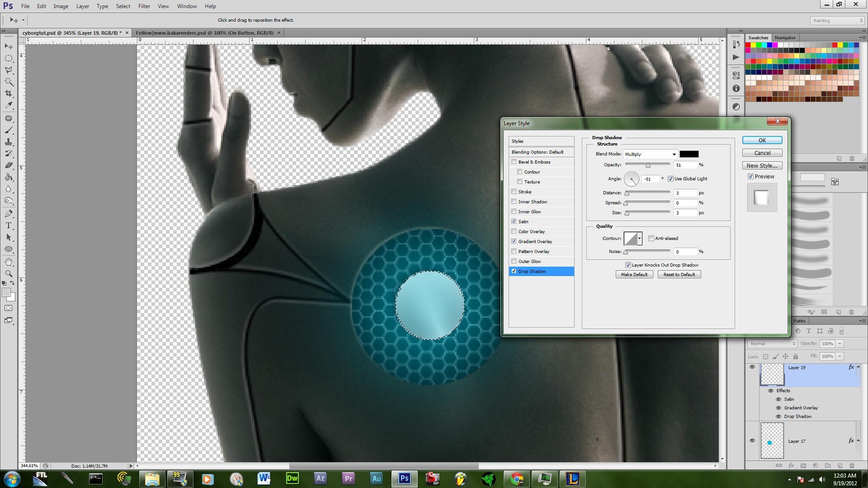The width and height of the screenshot is (868, 488).
Task: Click the New Style... button
Action: click(762, 165)
